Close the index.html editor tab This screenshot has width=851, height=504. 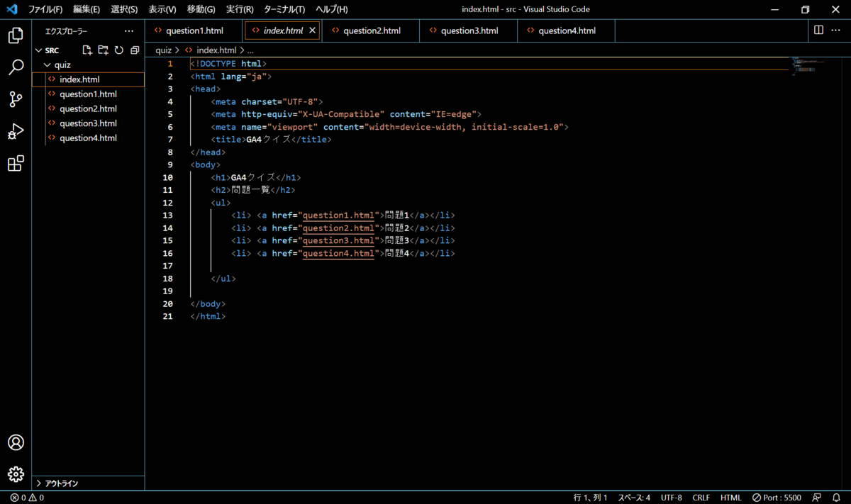click(312, 31)
